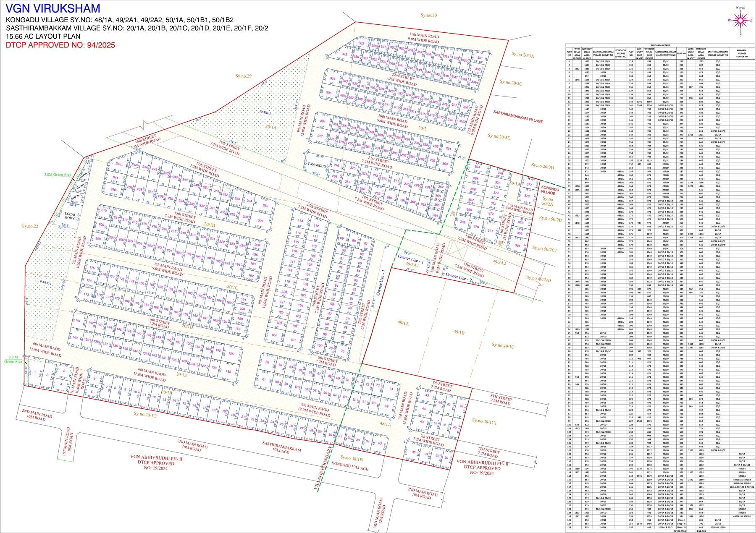
Task: Click the North compass rose symbol
Action: click(x=740, y=20)
